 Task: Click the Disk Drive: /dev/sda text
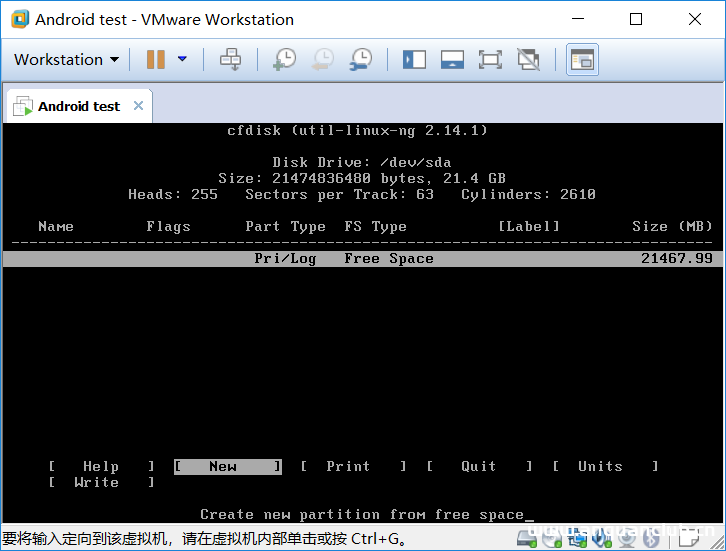362,163
